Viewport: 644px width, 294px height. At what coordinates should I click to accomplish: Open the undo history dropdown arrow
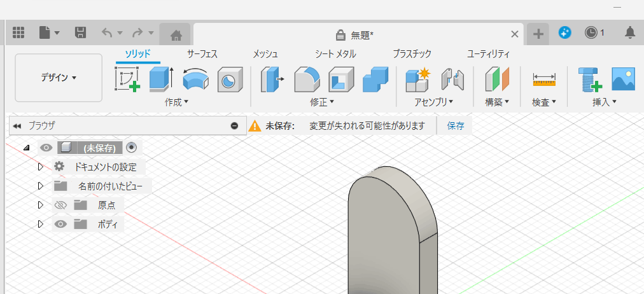tap(120, 33)
